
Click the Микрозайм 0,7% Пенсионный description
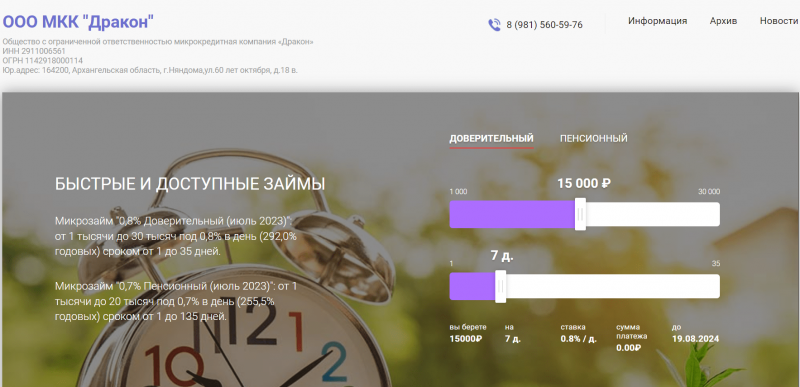click(x=176, y=301)
